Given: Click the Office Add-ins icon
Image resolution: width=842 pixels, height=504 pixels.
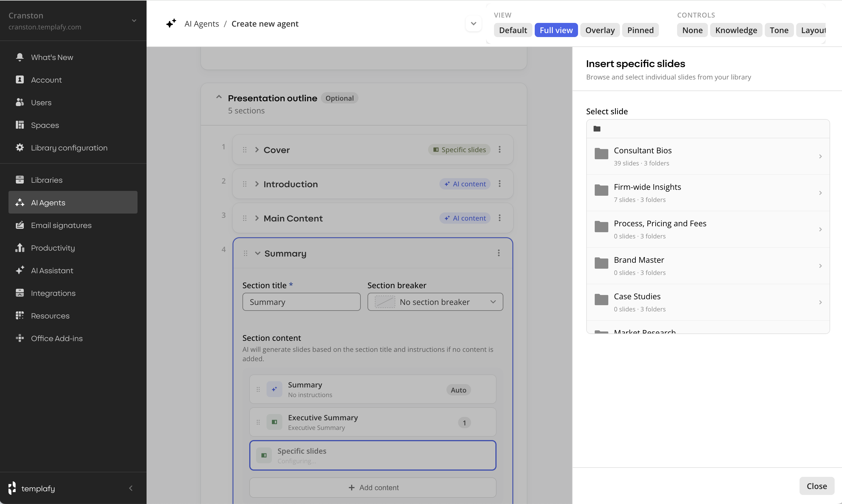Looking at the screenshot, I should pos(20,338).
